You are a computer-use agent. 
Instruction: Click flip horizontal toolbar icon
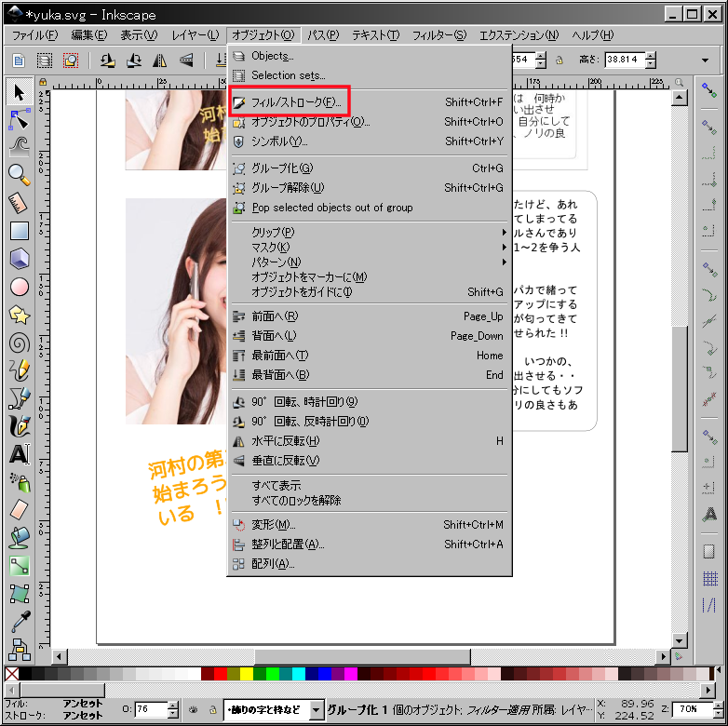tap(160, 60)
